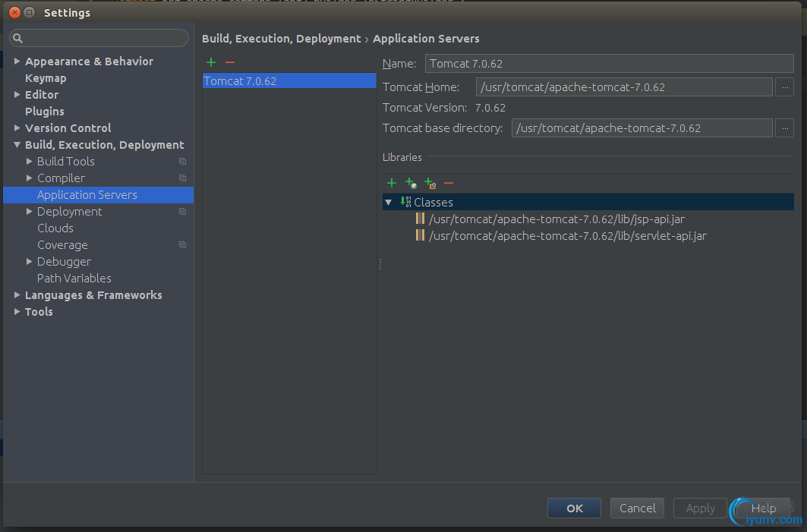Add a library with the Libraries plus icon
This screenshot has height=532, width=807.
point(392,183)
